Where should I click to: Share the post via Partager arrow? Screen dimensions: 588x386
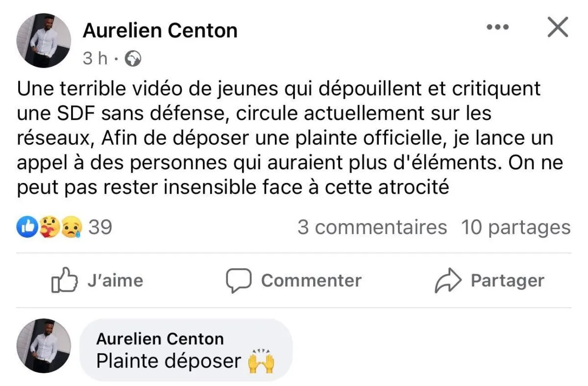(x=490, y=281)
